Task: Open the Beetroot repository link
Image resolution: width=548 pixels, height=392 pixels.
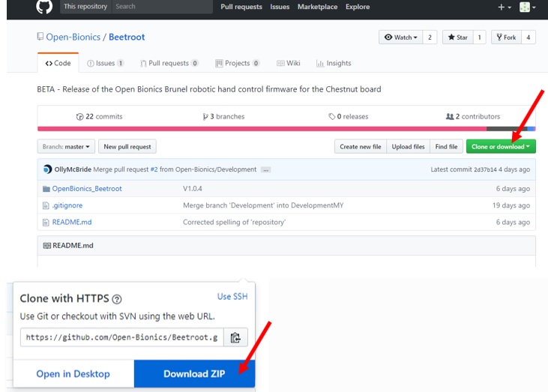Action: pos(127,37)
